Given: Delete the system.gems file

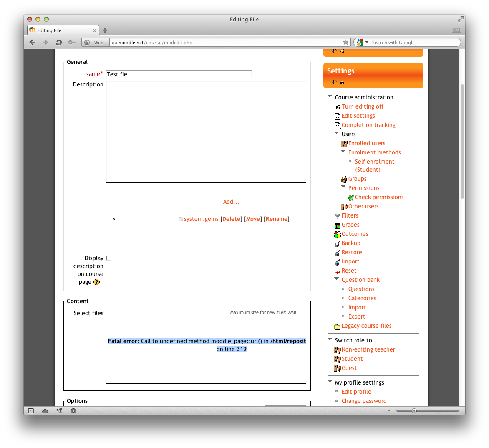Looking at the screenshot, I should pyautogui.click(x=231, y=219).
